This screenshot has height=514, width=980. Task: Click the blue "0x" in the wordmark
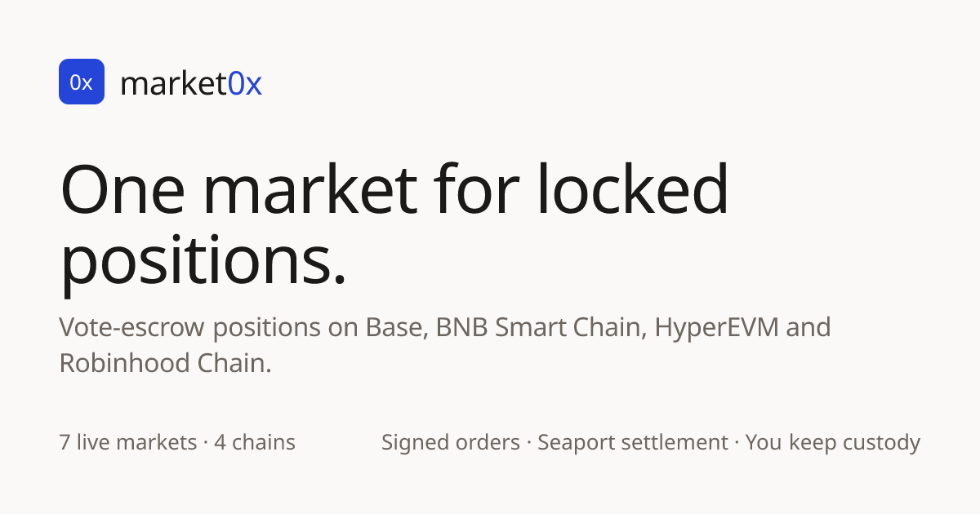coord(245,83)
